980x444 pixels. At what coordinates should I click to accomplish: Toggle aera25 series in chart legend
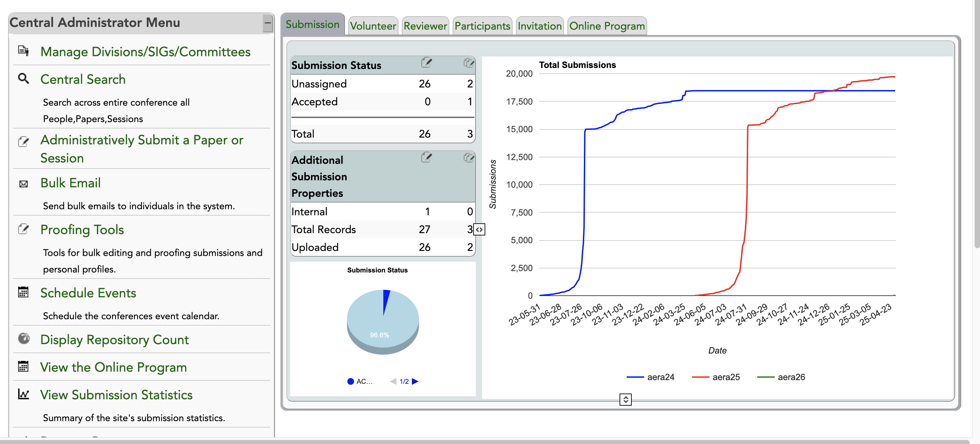tap(726, 377)
